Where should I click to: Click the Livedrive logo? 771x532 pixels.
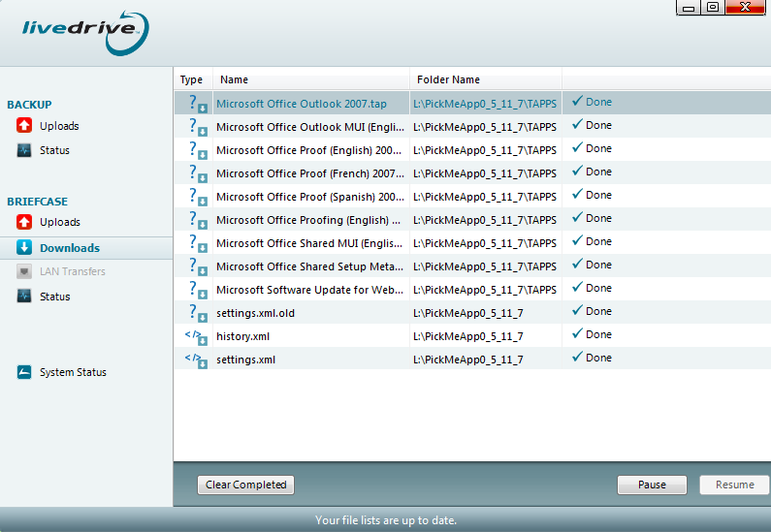click(x=85, y=32)
